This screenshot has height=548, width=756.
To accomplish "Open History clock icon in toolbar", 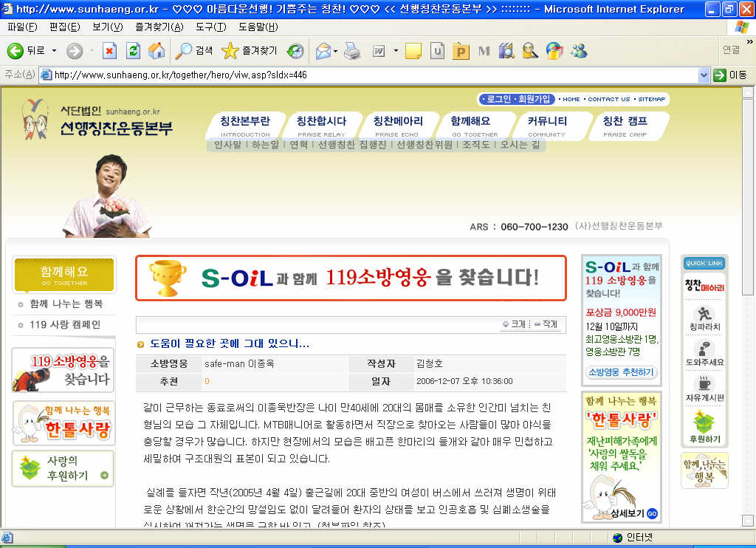I will tap(295, 51).
